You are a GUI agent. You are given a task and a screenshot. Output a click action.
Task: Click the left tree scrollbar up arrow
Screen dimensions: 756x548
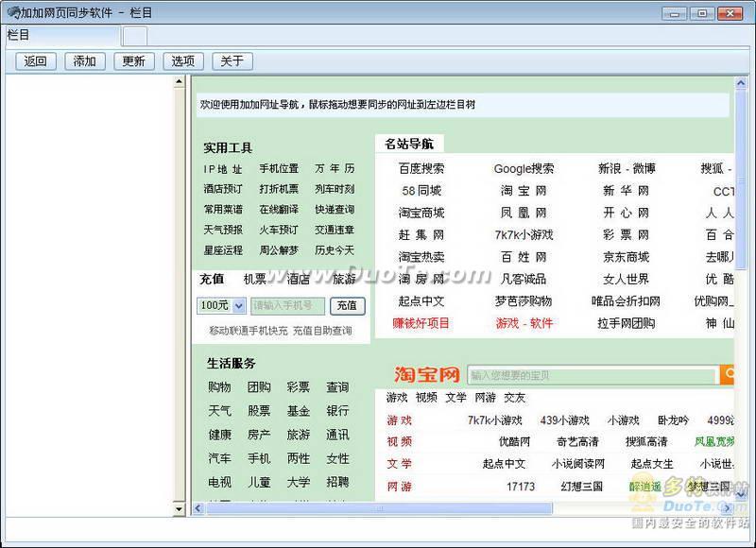click(179, 81)
